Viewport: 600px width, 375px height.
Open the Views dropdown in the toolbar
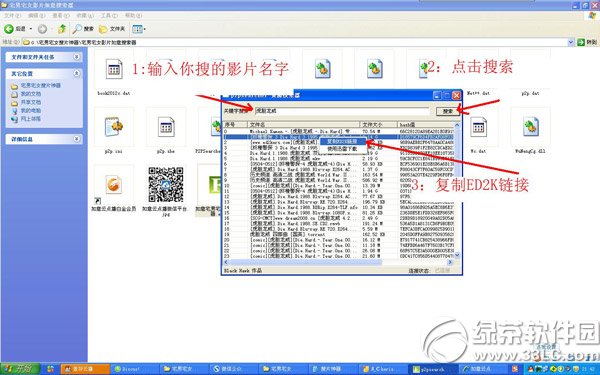139,29
